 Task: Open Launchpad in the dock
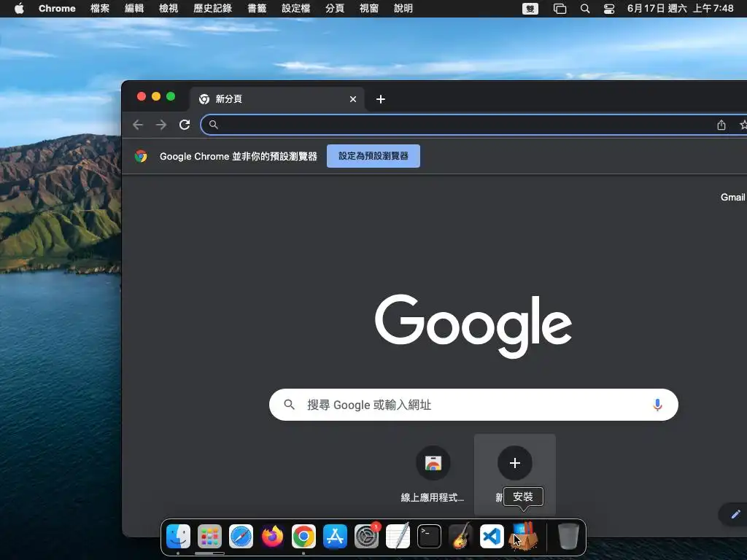point(209,537)
